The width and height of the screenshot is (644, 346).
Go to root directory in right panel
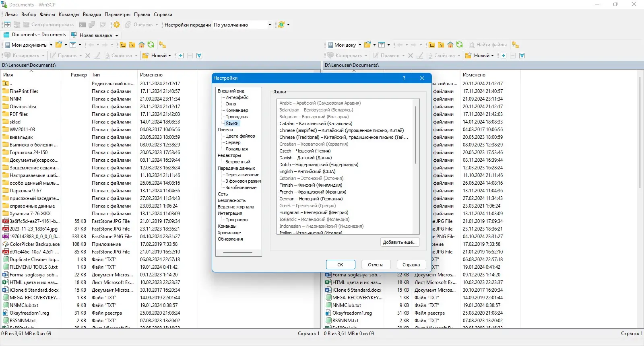(x=441, y=45)
